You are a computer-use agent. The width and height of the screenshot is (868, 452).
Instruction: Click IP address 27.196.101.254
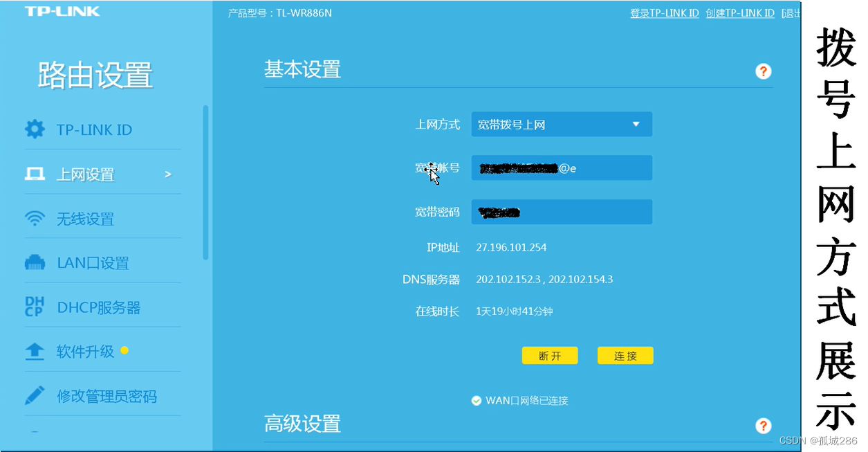click(511, 247)
